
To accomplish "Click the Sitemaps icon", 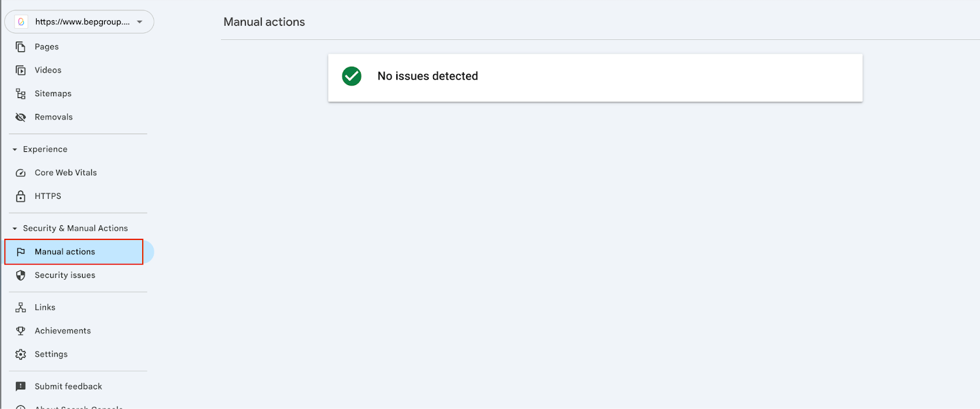I will pos(20,93).
